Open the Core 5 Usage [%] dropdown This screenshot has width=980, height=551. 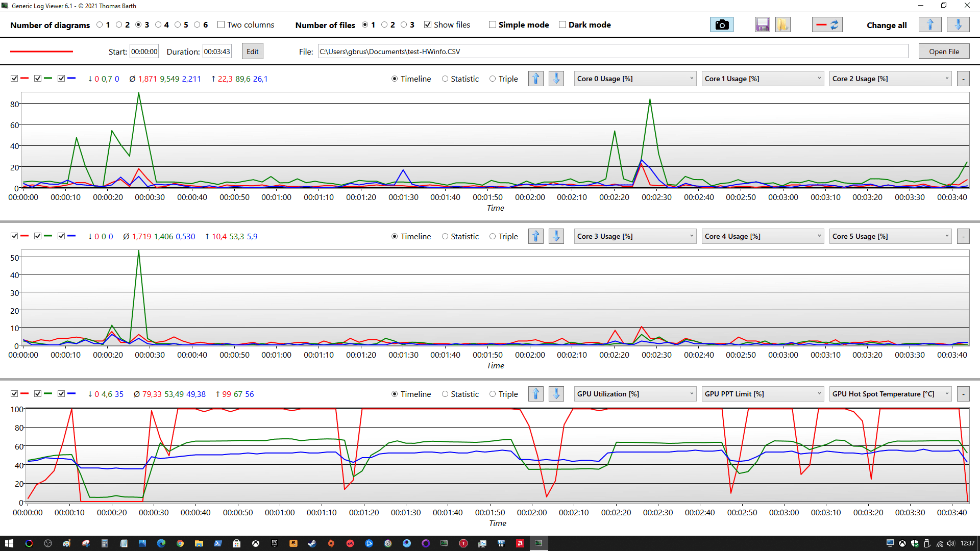(890, 236)
